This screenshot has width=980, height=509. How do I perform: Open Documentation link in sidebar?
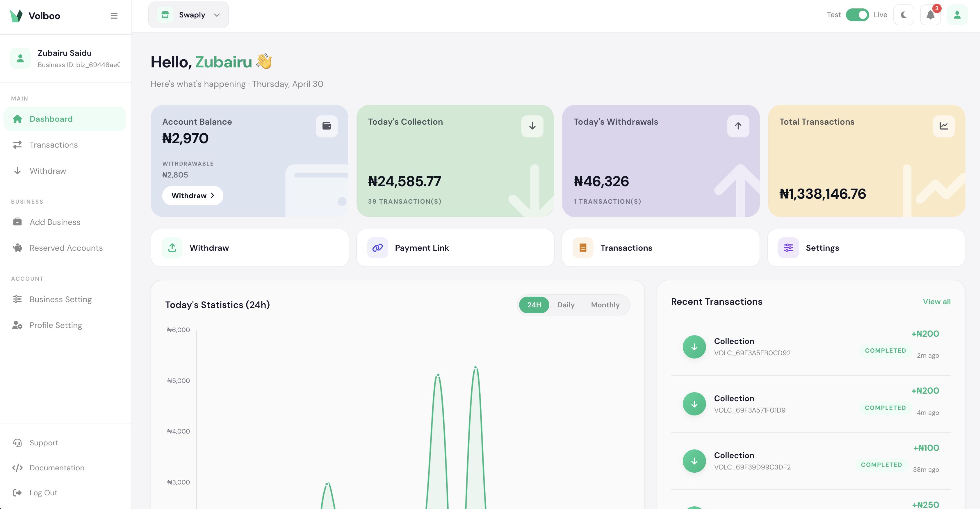point(65,467)
